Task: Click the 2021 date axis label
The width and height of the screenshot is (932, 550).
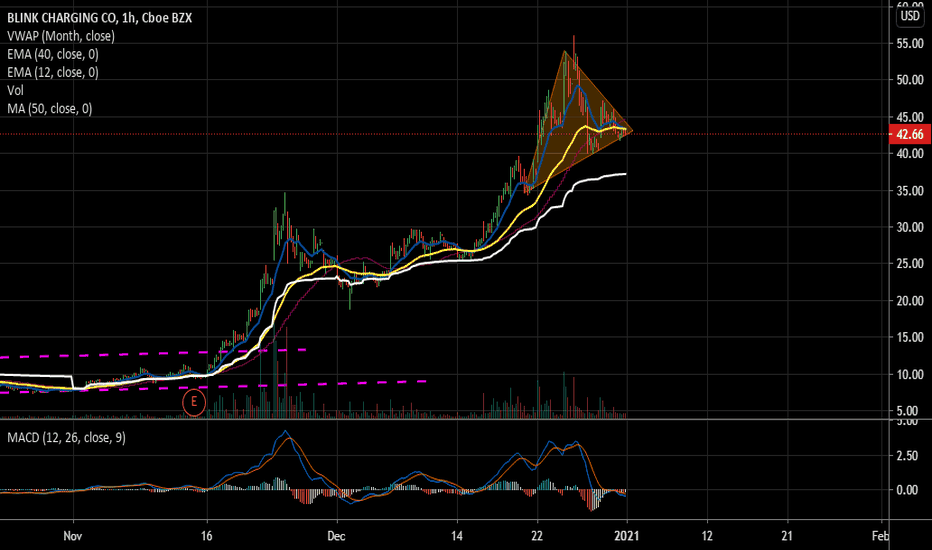Action: point(626,536)
